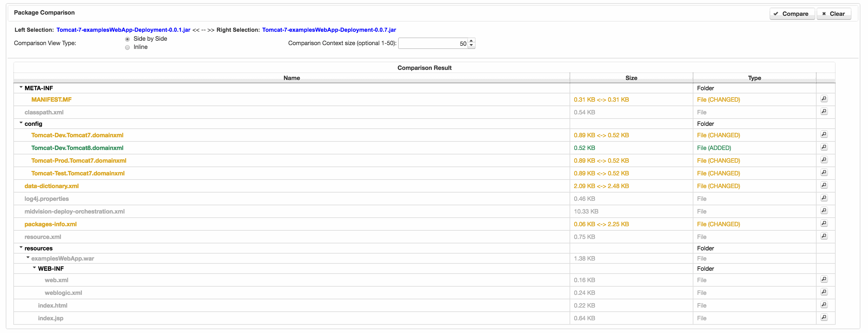Select Side by Side view type
Viewport: 868px width, 333px height.
(x=127, y=39)
